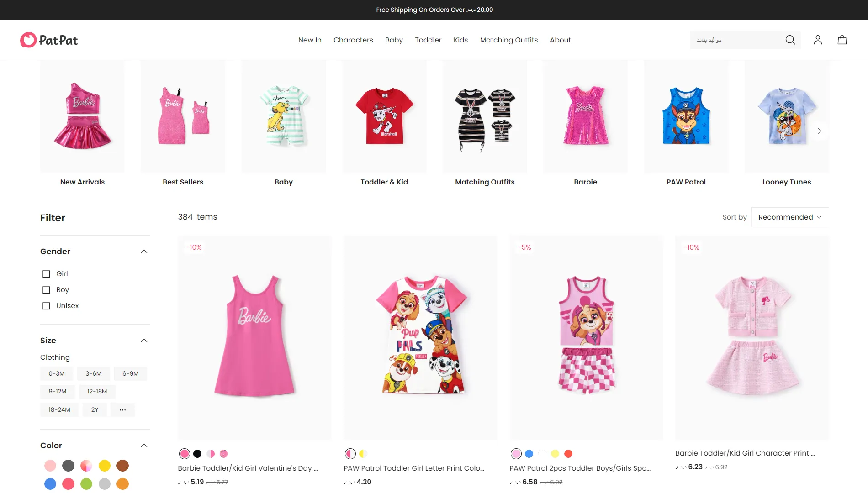The height and width of the screenshot is (493, 868).
Task: Open Barbie Valentine's Day product title link
Action: pos(248,468)
